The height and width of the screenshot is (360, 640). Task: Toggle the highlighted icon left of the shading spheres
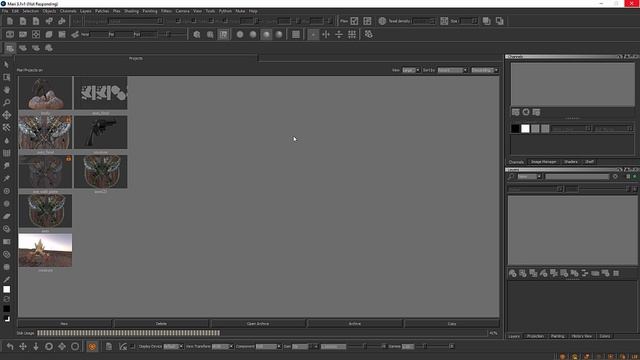pos(224,34)
